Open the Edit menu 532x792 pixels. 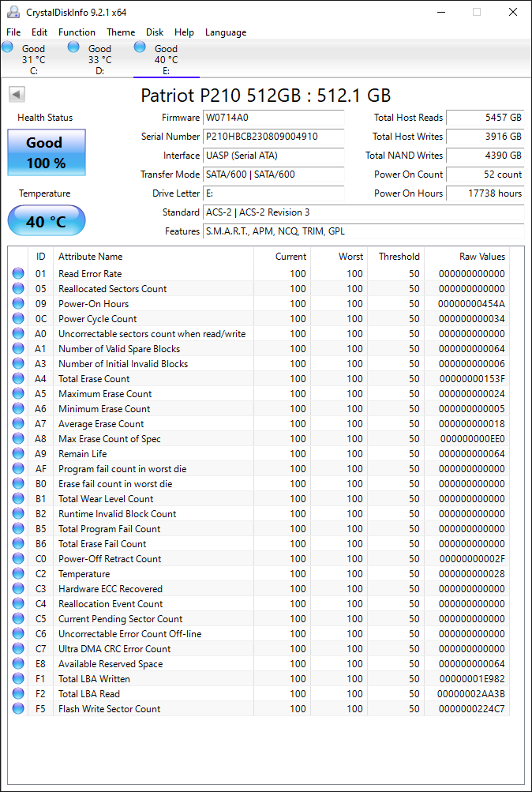39,32
